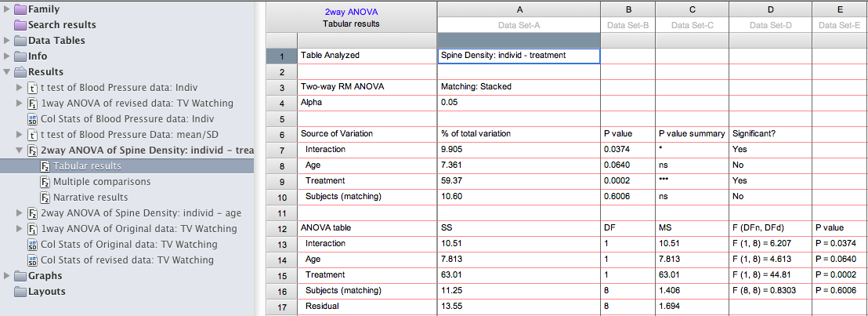Screen dimensions: 868x316
Task: Click the Table Analyzed value cell
Action: point(519,56)
